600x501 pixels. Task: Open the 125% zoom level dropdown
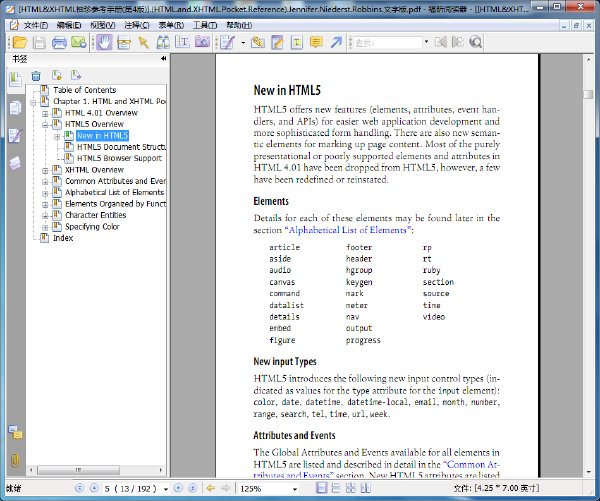click(x=295, y=489)
